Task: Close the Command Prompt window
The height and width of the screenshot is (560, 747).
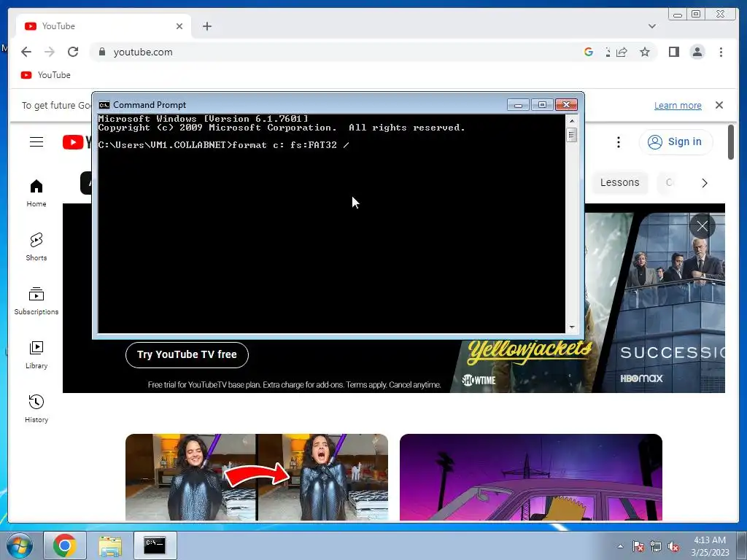Action: pyautogui.click(x=566, y=105)
